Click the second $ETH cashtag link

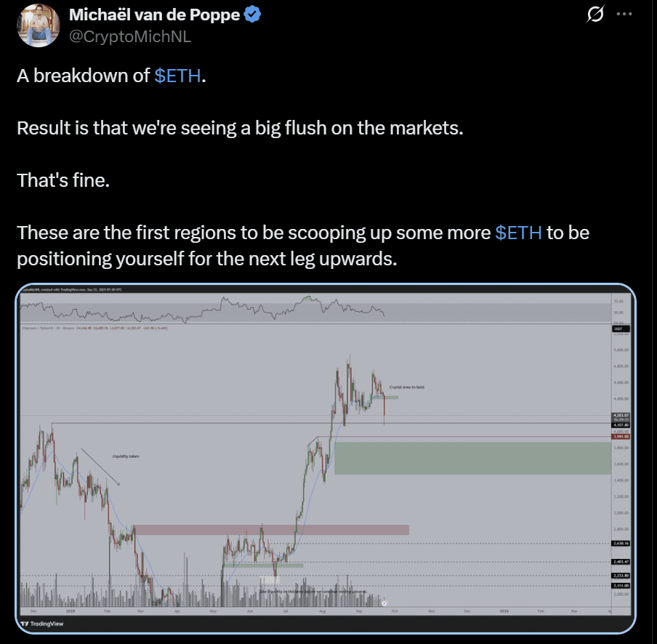(x=517, y=233)
